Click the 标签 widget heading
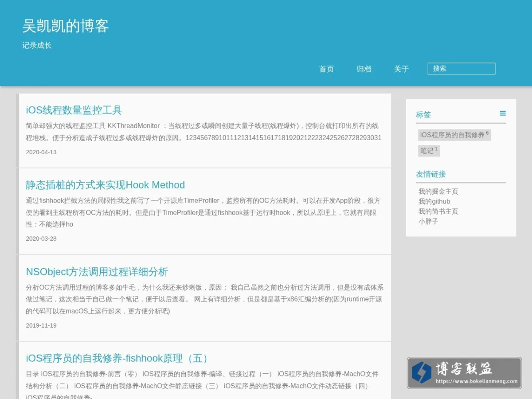Screen dimensions: 532x399 [x=423, y=115]
